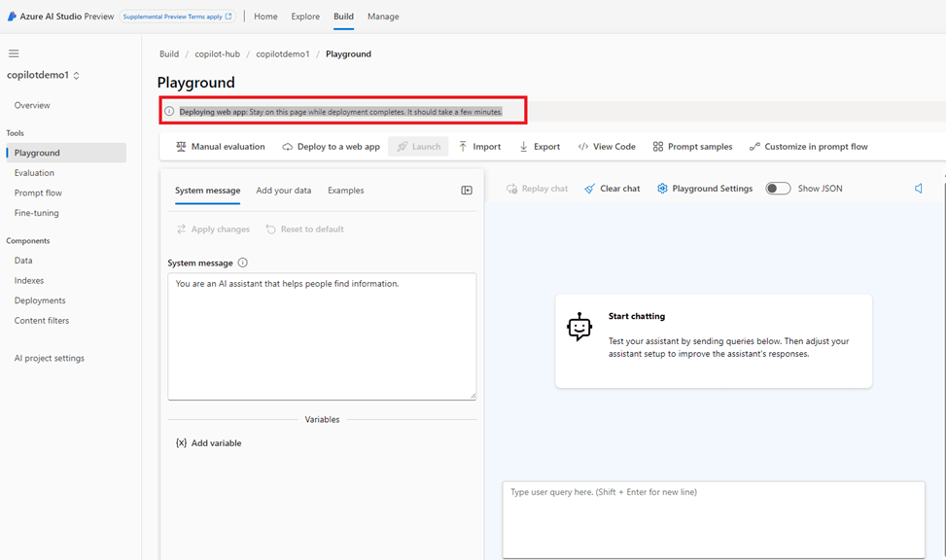Open Evaluation in the sidebar
Image resolution: width=946 pixels, height=560 pixels.
(x=34, y=173)
